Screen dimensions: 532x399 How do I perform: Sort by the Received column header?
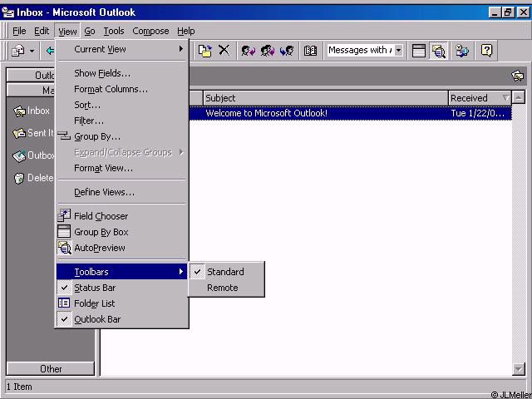point(480,98)
